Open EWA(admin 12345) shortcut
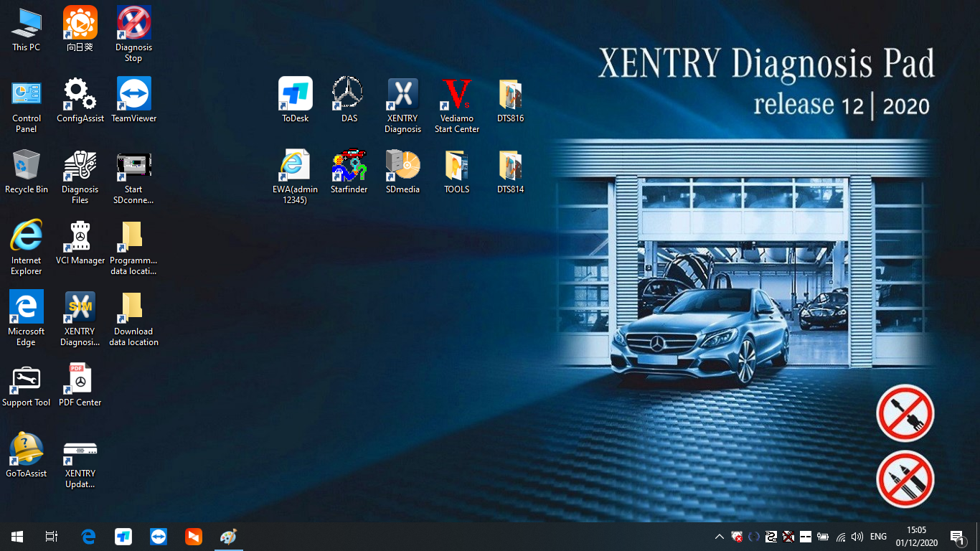Screen dimensions: 980x551 [296, 176]
